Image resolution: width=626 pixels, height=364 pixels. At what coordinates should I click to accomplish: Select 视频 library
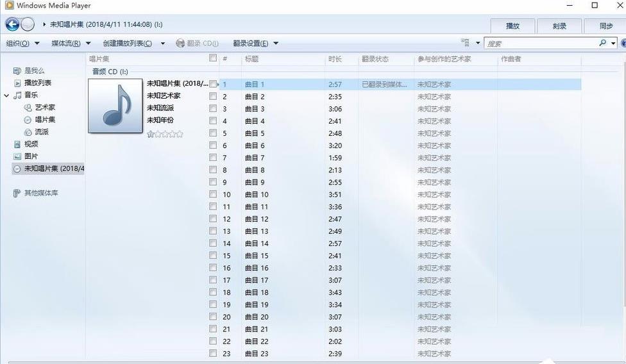point(31,144)
